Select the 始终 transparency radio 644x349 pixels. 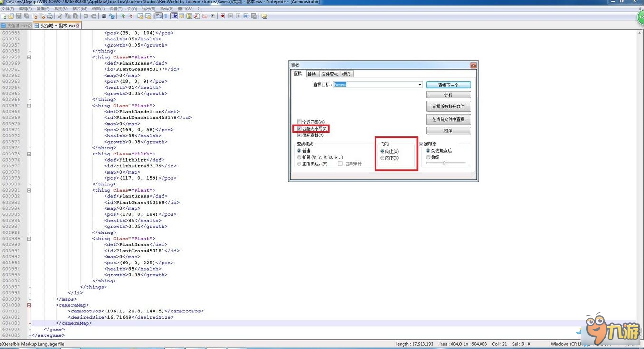428,157
